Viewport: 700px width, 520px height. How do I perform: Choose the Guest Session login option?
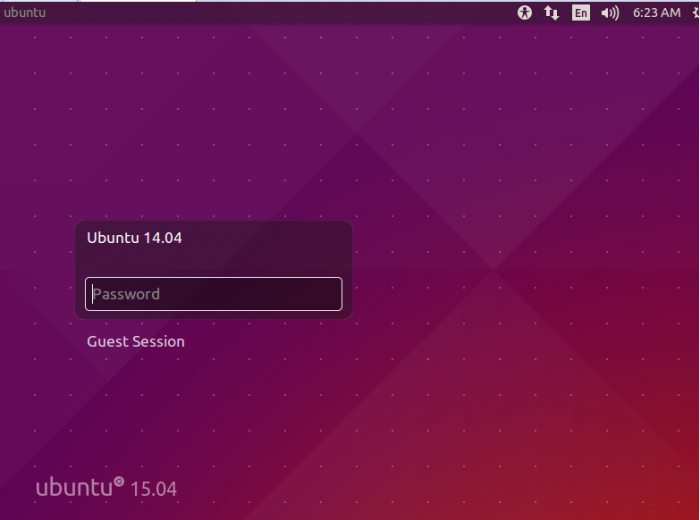136,341
